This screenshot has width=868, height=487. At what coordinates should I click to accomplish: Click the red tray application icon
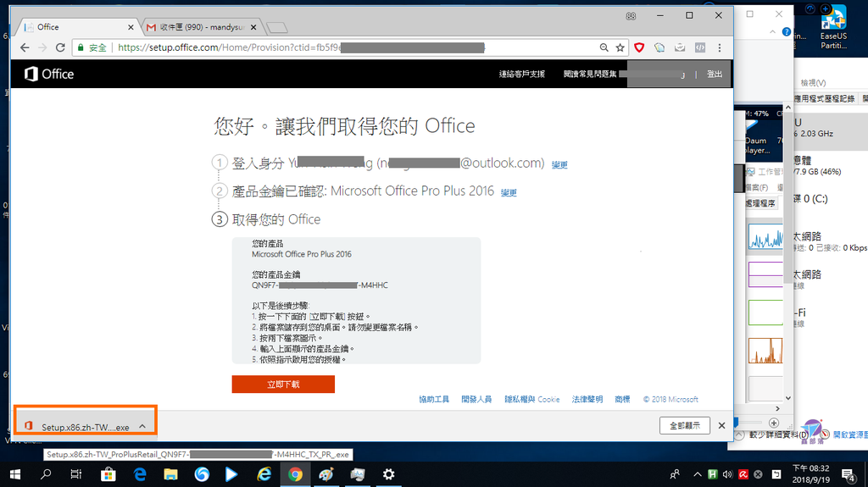743,474
